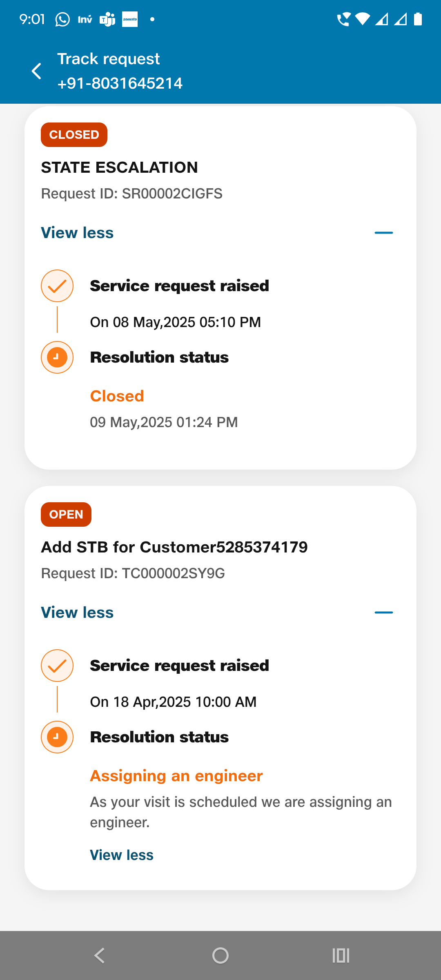Viewport: 441px width, 980px height.
Task: Open the recent apps navigation button
Action: click(x=341, y=955)
